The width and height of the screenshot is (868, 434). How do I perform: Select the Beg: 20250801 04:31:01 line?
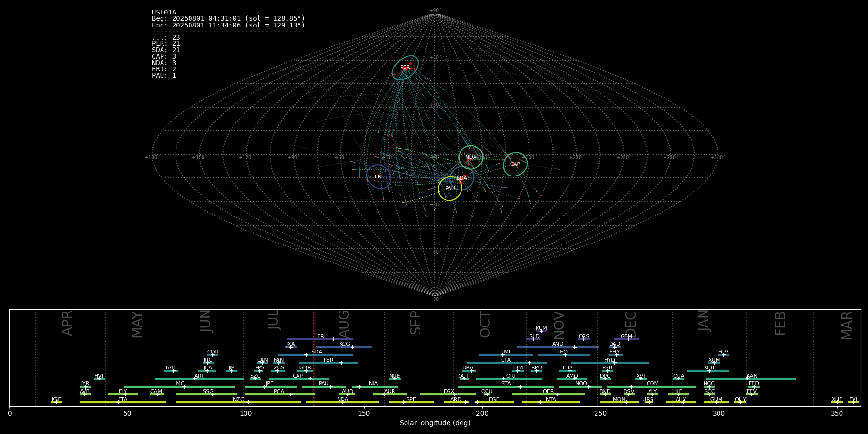[x=228, y=19]
